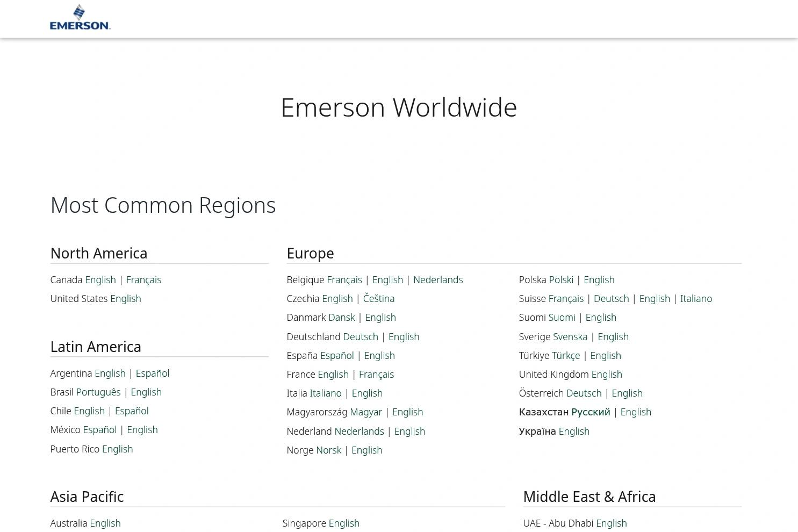Choose Magyar for Magyarország

[x=366, y=412]
